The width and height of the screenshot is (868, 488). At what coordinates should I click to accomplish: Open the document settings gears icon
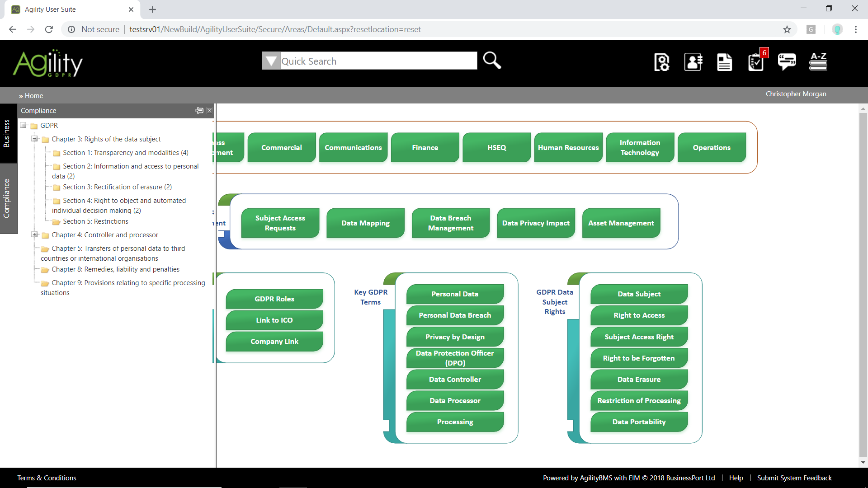coord(662,62)
